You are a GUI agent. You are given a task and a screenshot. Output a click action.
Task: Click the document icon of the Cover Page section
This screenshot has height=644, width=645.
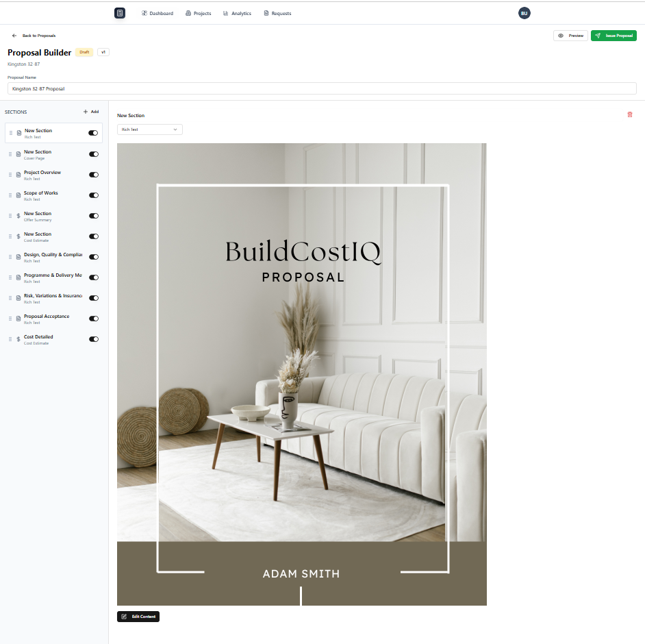pyautogui.click(x=18, y=154)
